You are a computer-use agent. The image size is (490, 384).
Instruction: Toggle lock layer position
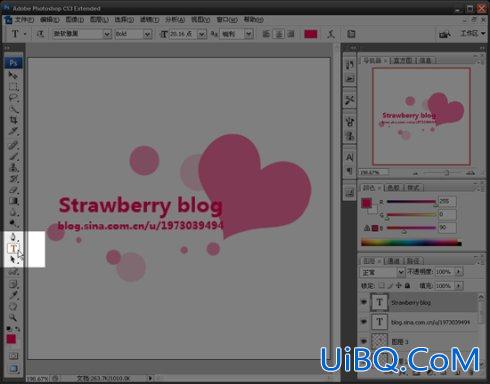pos(399,285)
